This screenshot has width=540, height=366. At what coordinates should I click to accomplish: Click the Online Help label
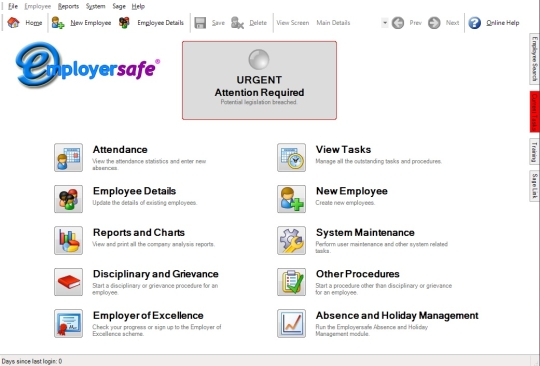[x=502, y=23]
